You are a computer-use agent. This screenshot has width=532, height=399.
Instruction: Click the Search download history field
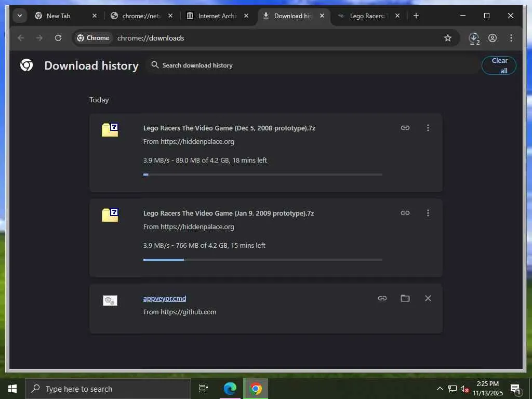(312, 65)
